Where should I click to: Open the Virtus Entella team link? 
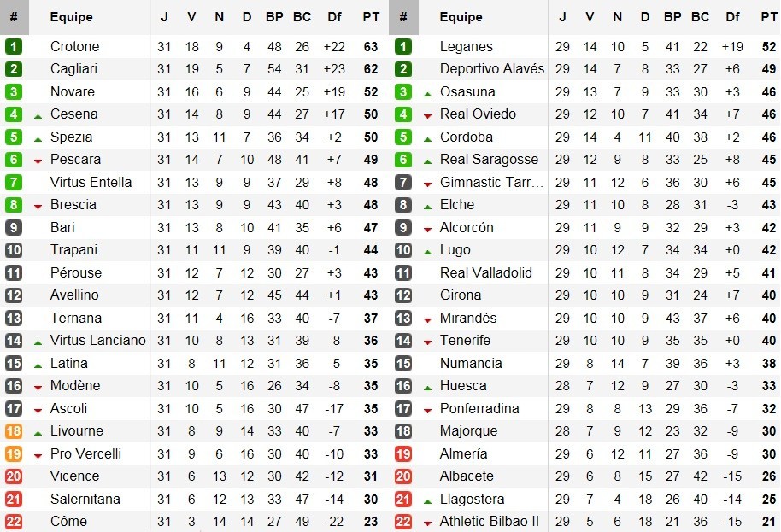pos(91,183)
